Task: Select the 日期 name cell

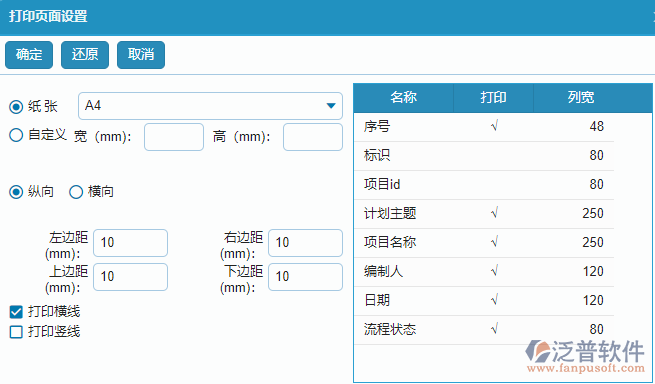Action: coord(404,300)
